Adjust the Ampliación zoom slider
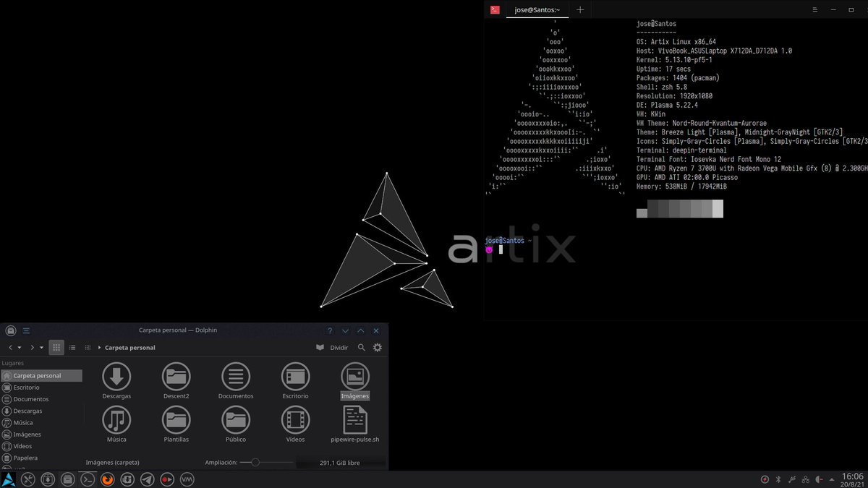The width and height of the screenshot is (868, 488). (255, 462)
